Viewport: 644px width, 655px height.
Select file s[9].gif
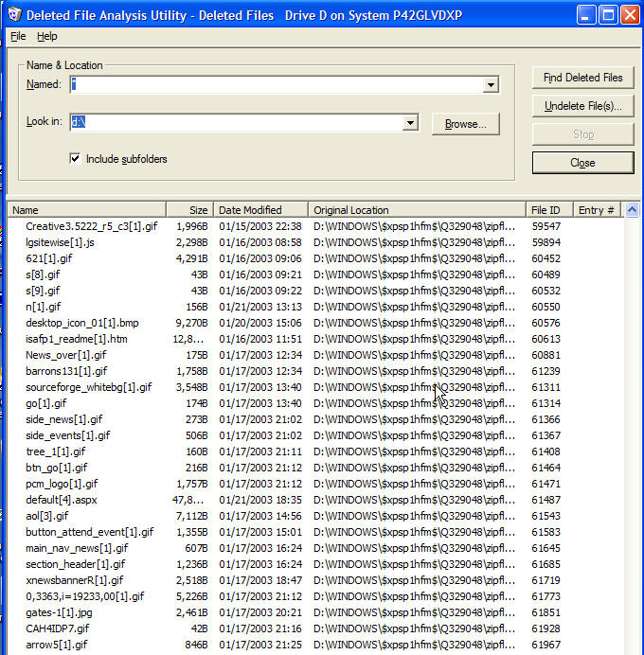click(43, 291)
